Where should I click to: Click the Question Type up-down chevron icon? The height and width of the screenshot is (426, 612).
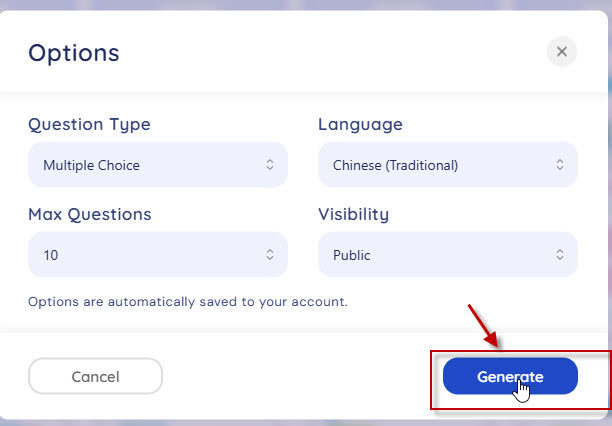click(x=270, y=165)
